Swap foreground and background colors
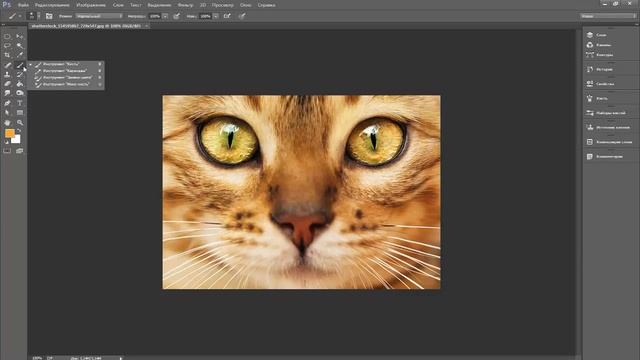 point(19,131)
